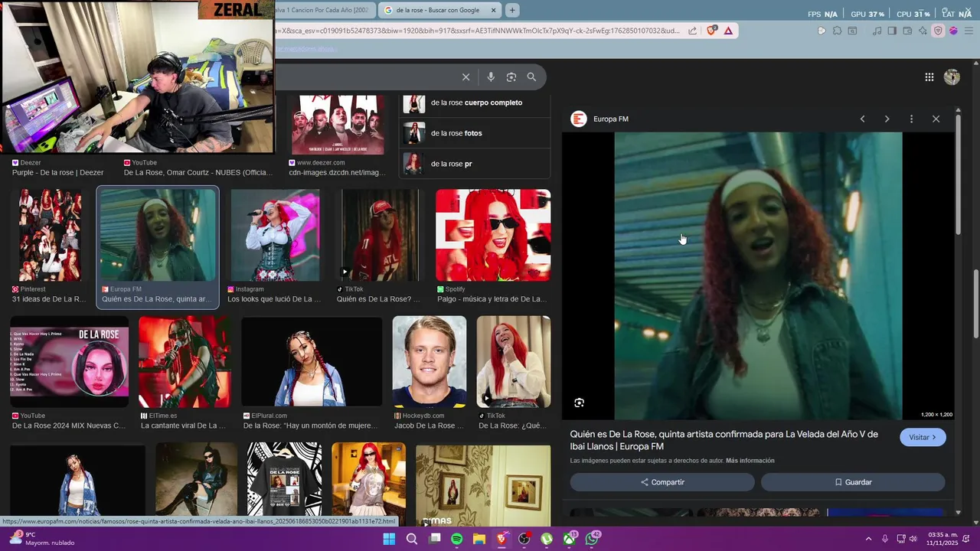Go to next image in preview panel
980x551 pixels.
click(x=887, y=119)
